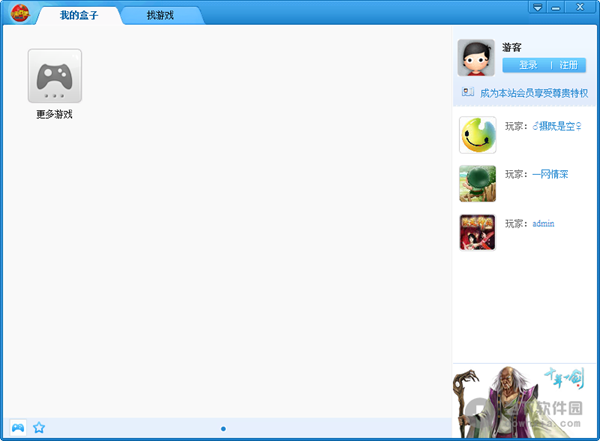
Task: Switch to the 我的盒子 tab
Action: click(x=79, y=15)
